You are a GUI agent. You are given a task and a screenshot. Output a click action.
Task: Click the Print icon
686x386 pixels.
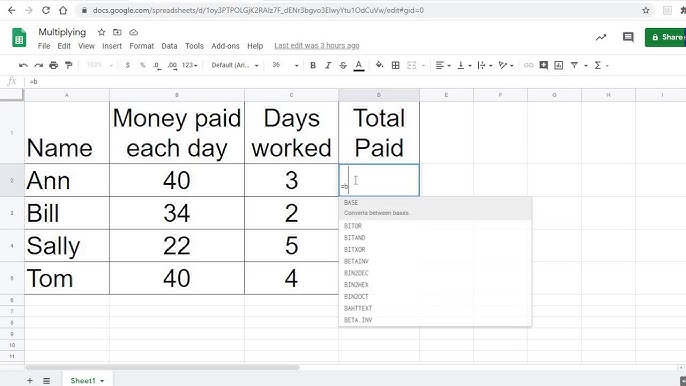[x=53, y=65]
